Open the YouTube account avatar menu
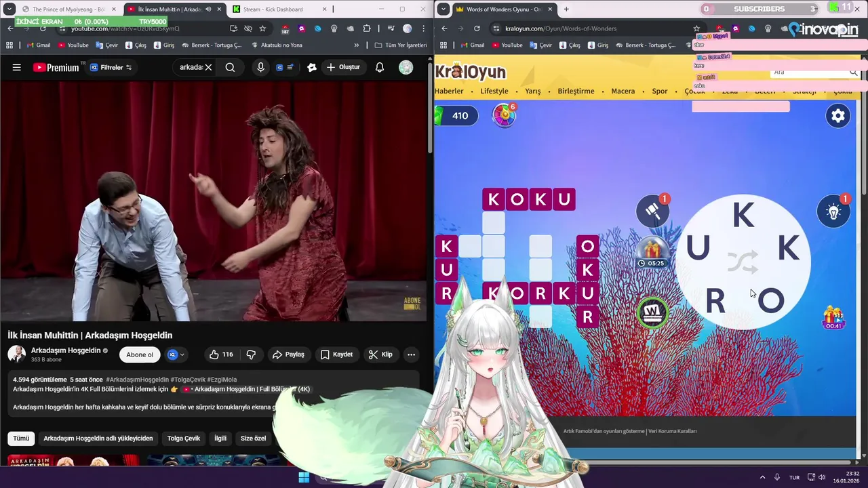This screenshot has height=488, width=868. tap(406, 67)
